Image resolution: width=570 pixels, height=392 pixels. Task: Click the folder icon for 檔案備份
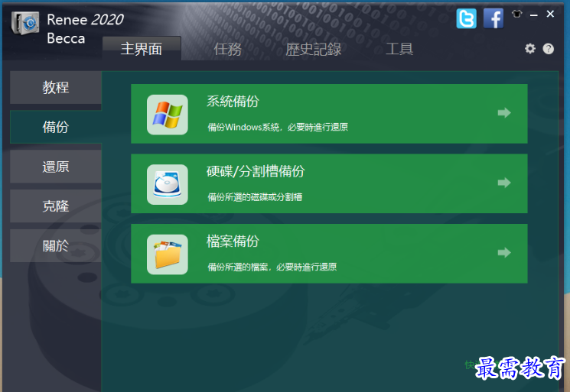click(x=168, y=254)
